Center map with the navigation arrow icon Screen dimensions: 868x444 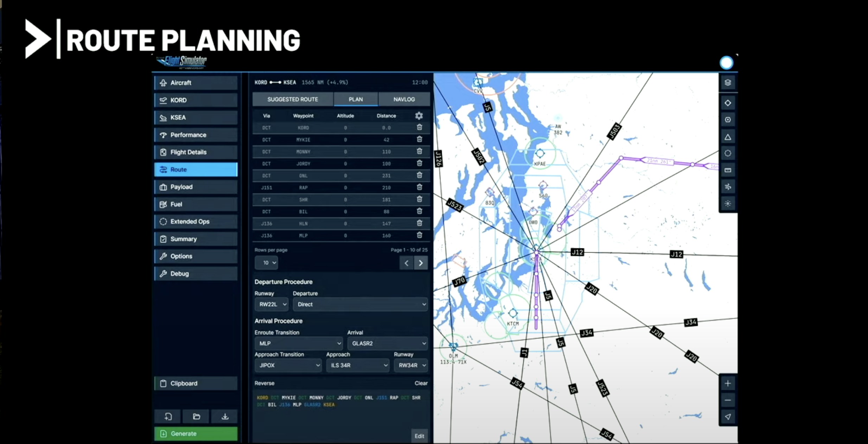(728, 417)
